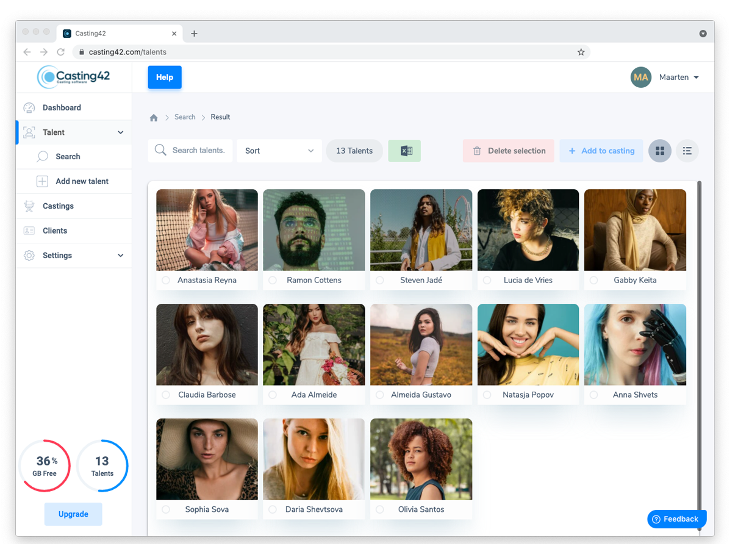Switch to grid view layout
The image size is (738, 560).
659,151
